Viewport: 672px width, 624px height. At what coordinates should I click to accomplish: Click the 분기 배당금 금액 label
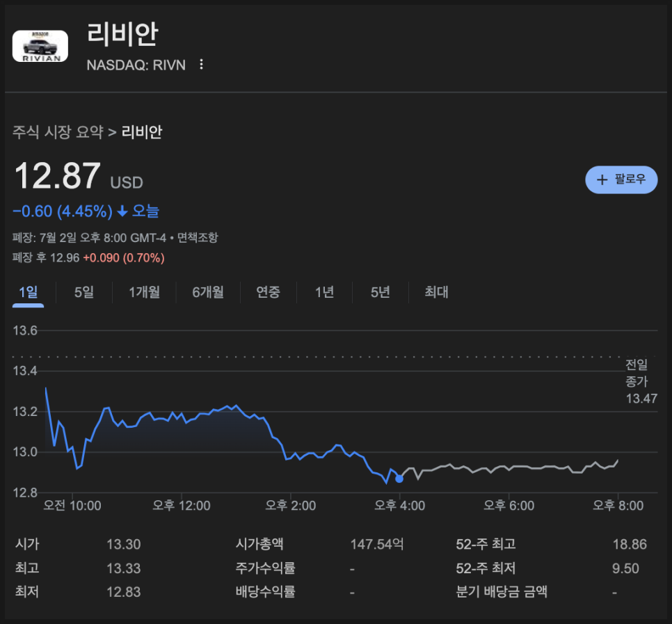502,592
